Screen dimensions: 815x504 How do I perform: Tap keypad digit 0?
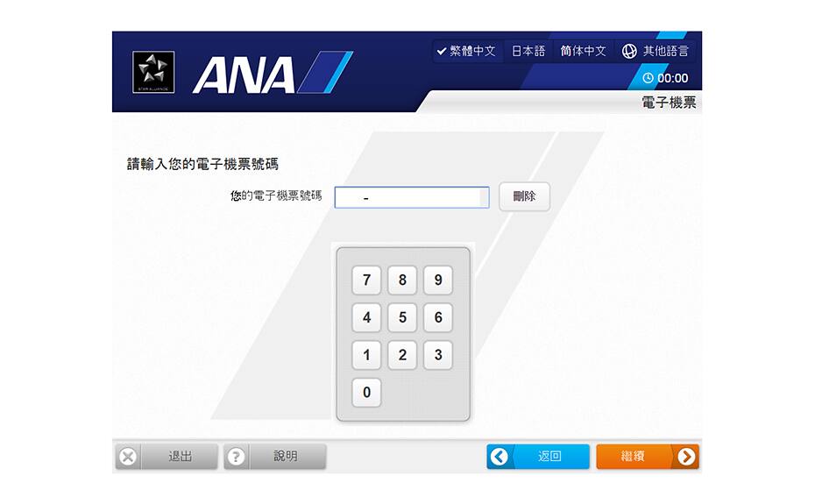point(366,392)
